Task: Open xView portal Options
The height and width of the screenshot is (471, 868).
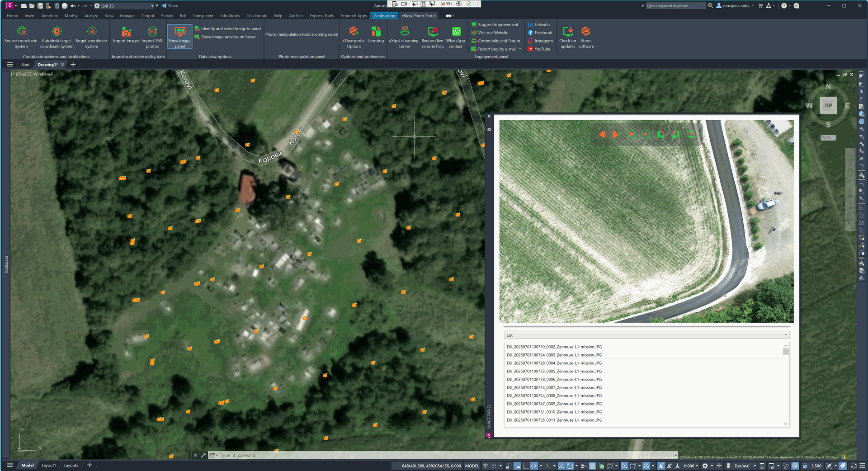Action: (x=354, y=32)
